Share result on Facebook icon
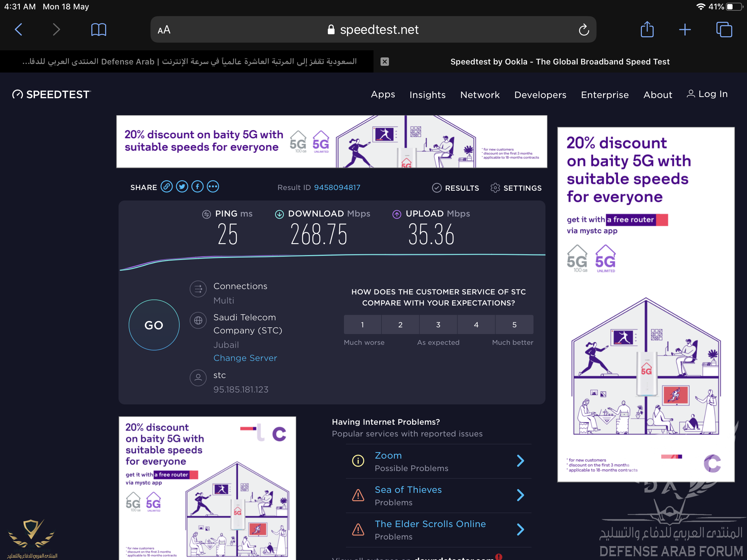Viewport: 747px width, 560px height. 197,187
